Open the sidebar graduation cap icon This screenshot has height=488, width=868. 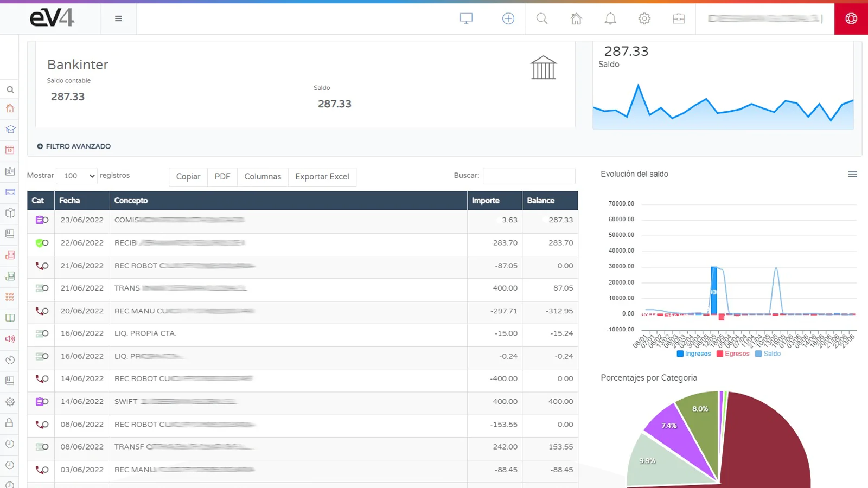(10, 130)
